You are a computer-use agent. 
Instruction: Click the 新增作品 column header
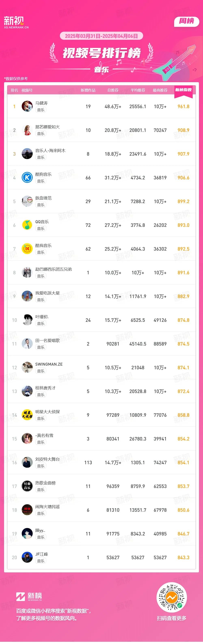coord(88,90)
